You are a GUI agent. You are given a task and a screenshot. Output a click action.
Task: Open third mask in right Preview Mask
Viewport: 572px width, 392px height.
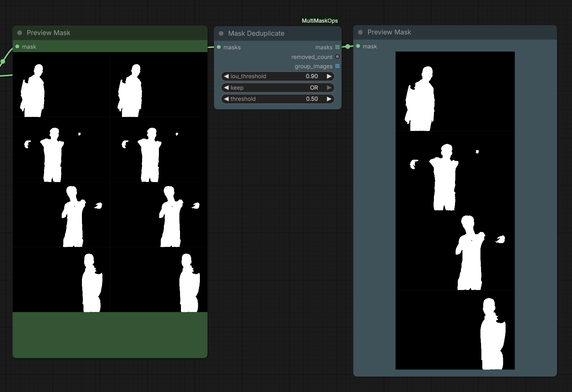point(455,250)
